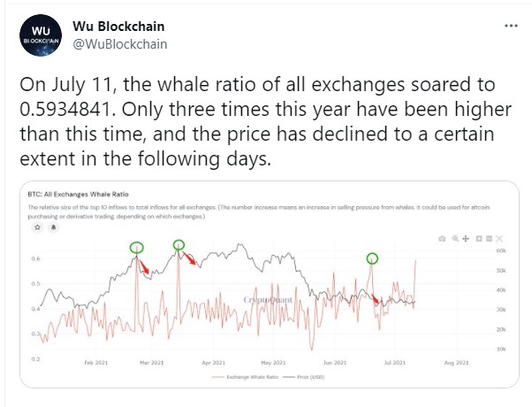Click the green circled peak near Mar 2021
This screenshot has width=532, height=407.
click(x=179, y=244)
